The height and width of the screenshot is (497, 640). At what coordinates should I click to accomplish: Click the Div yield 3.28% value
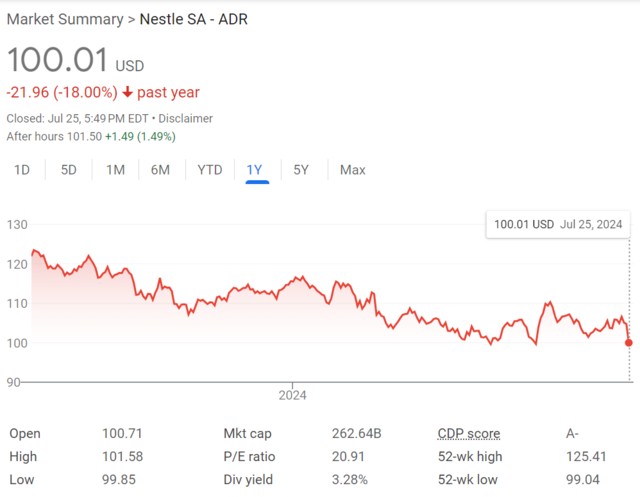click(349, 478)
